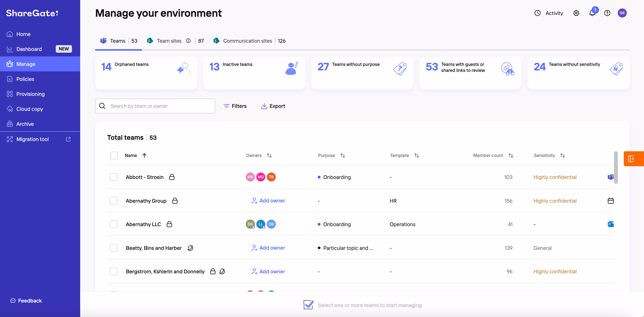Go to Policies in the sidebar
This screenshot has height=317, width=644.
pyautogui.click(x=25, y=79)
